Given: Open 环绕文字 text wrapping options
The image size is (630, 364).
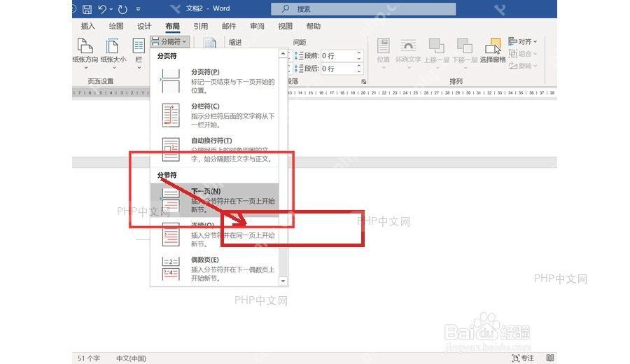Looking at the screenshot, I should pyautogui.click(x=408, y=53).
